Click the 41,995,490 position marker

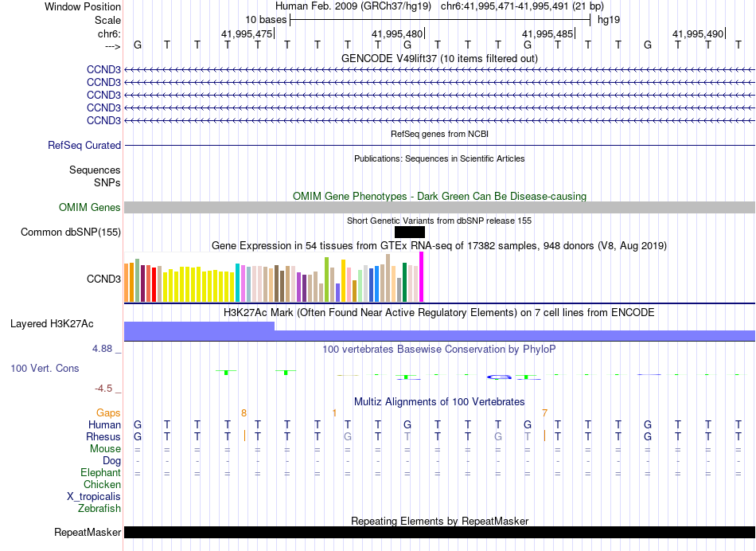(x=698, y=33)
